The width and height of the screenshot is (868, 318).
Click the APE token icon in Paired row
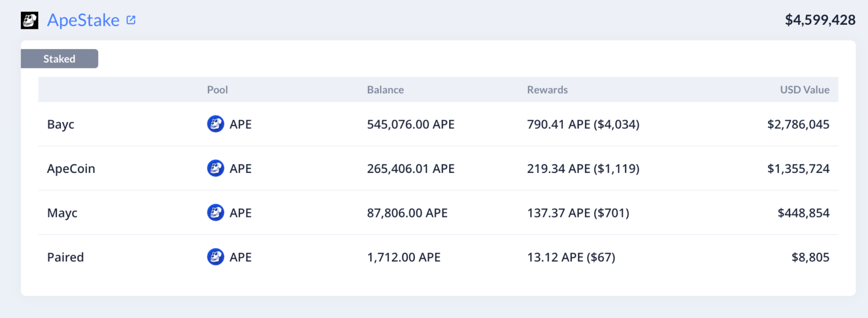tap(216, 257)
